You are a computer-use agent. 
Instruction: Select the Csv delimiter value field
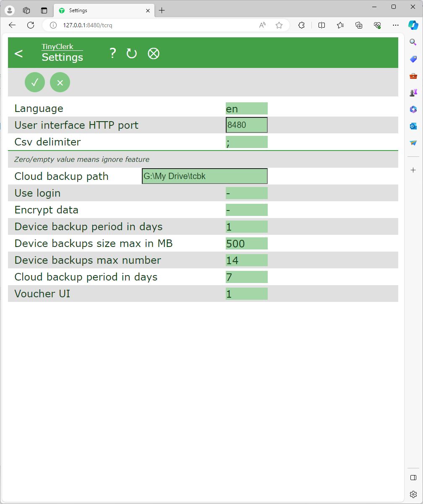click(x=246, y=142)
